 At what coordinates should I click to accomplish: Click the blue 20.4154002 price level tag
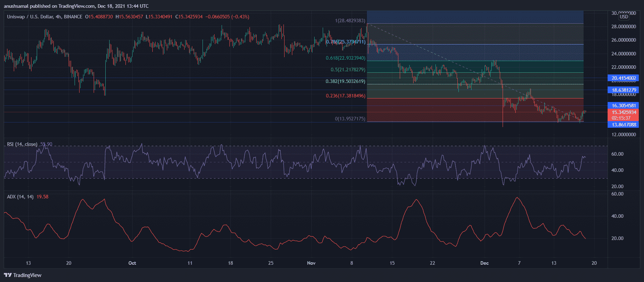624,78
